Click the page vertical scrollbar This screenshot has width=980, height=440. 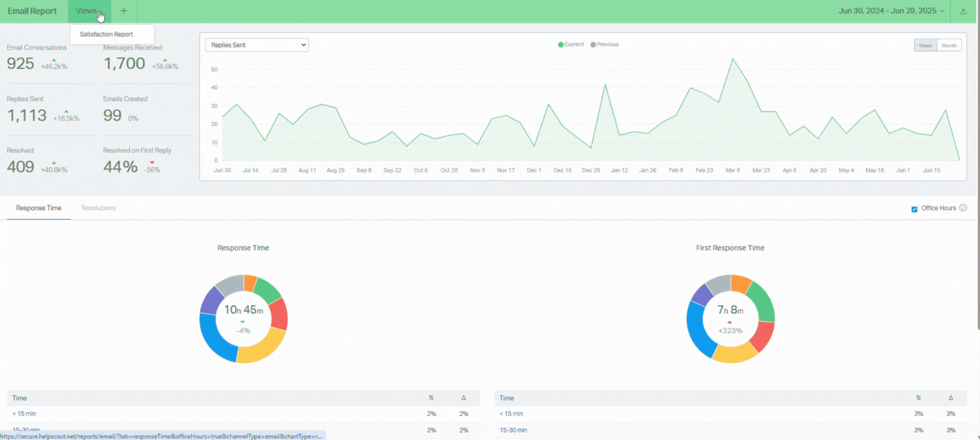(x=978, y=164)
